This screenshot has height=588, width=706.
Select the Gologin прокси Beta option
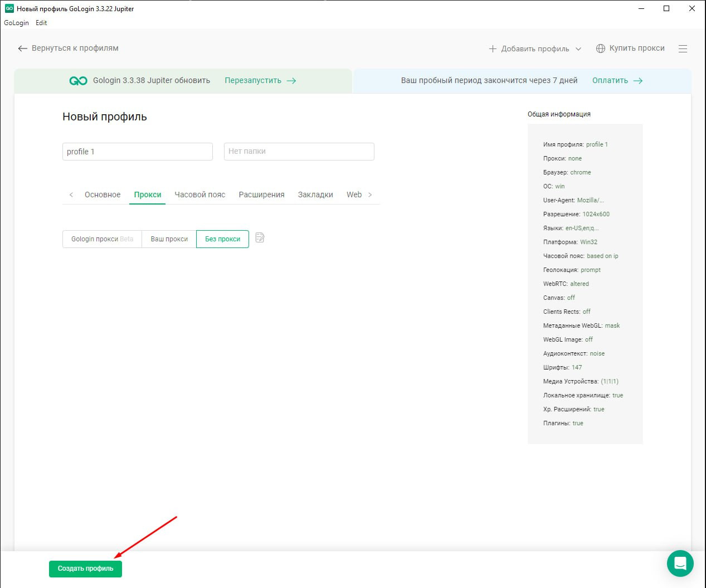tap(102, 239)
